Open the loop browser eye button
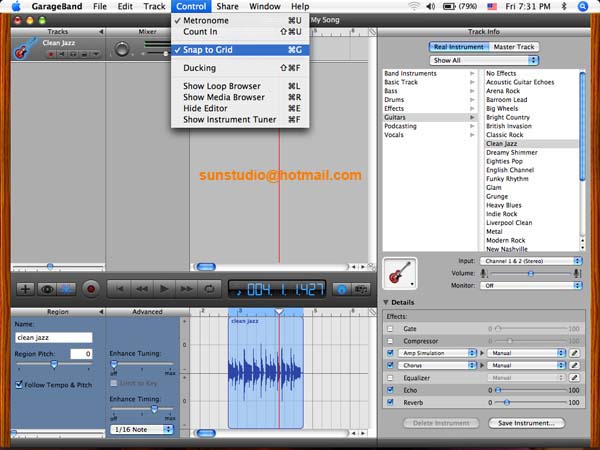 tap(47, 289)
